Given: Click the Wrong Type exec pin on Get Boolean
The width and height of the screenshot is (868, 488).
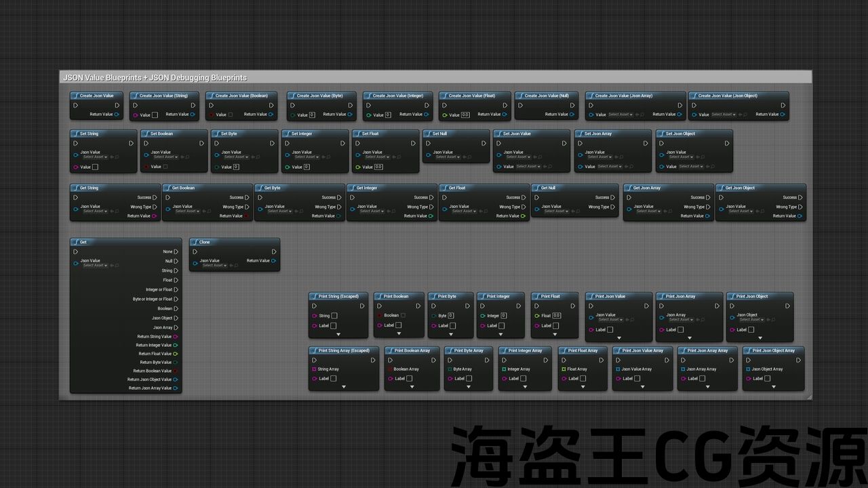Looking at the screenshot, I should (247, 207).
